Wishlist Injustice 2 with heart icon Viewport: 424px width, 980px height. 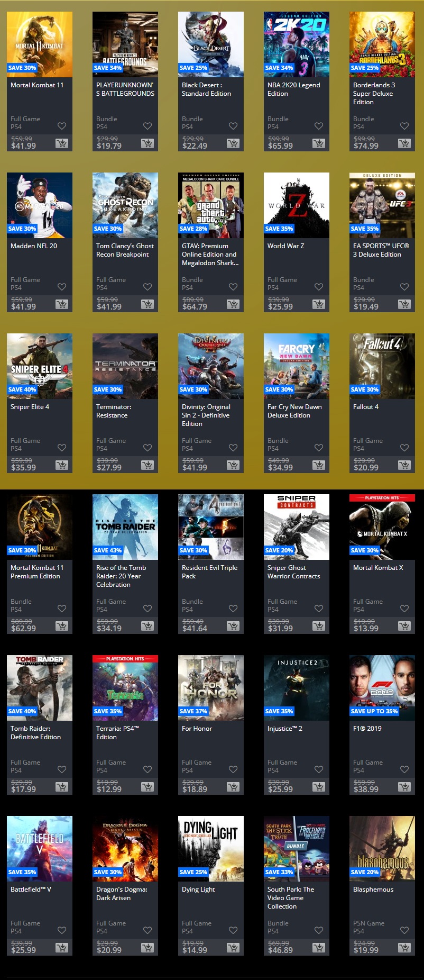[x=319, y=769]
